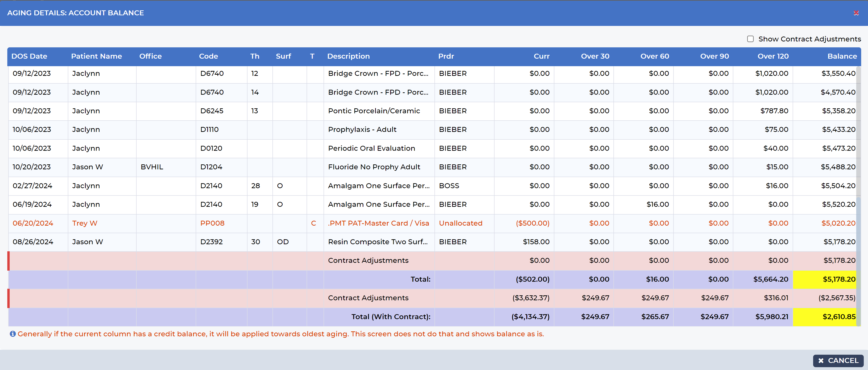Enable Show Contract Adjustments checkbox

pyautogui.click(x=750, y=39)
